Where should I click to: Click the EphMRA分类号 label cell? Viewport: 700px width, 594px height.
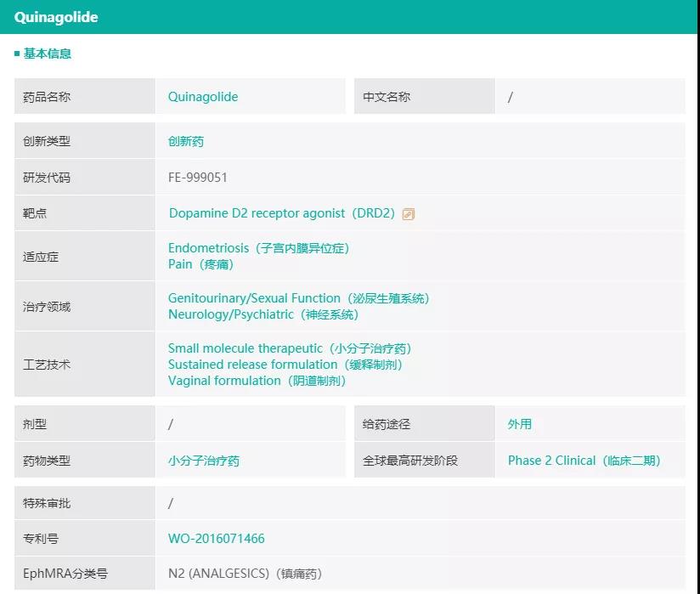coord(85,573)
